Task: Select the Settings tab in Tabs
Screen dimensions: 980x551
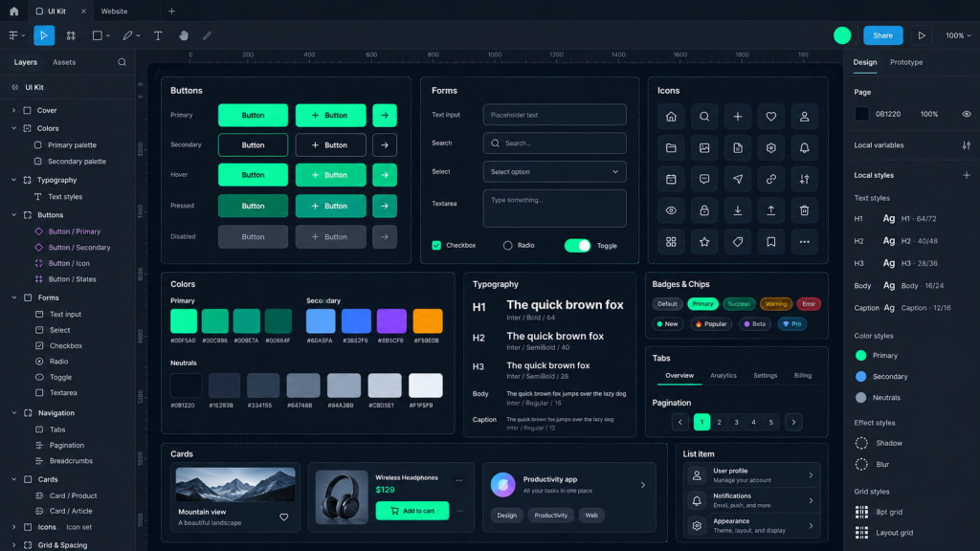Action: (765, 375)
